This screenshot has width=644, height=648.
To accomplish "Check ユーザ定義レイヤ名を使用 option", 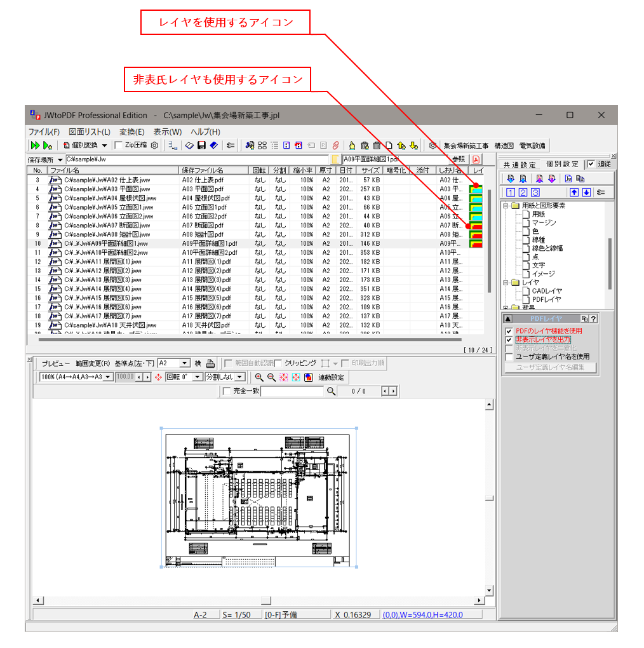I will point(509,357).
